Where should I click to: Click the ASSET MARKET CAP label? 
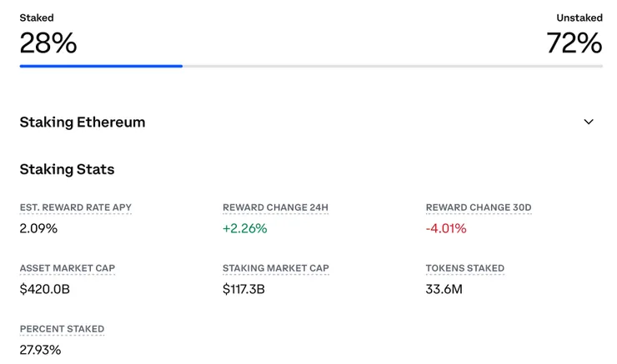[x=68, y=268]
